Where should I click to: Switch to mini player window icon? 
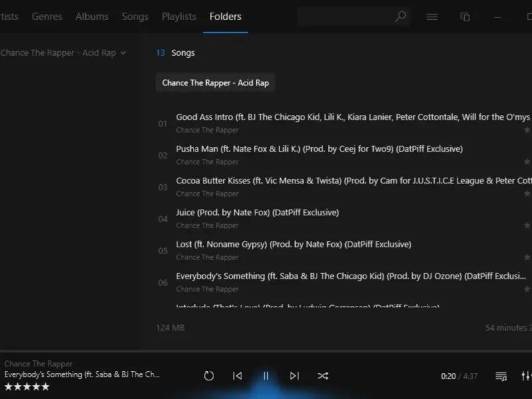point(465,17)
